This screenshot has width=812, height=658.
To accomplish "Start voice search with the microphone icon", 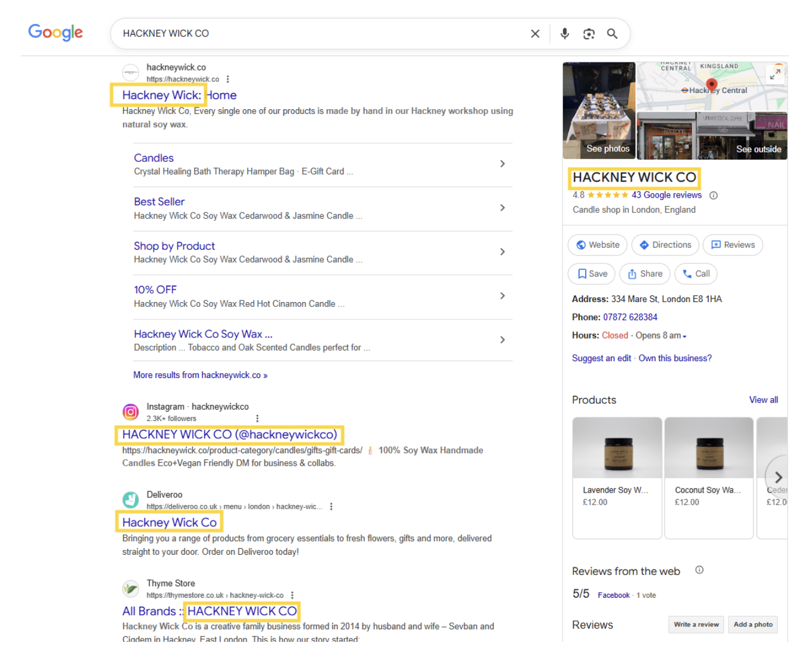I will 564,34.
